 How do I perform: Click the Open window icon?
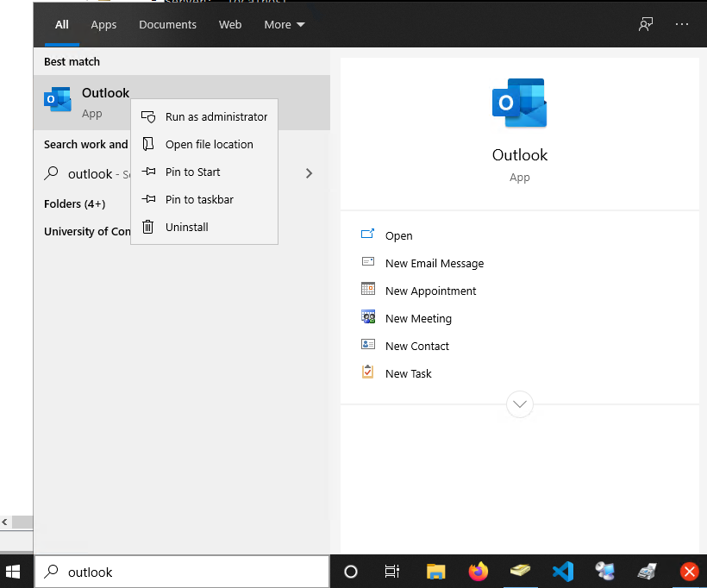tap(367, 234)
